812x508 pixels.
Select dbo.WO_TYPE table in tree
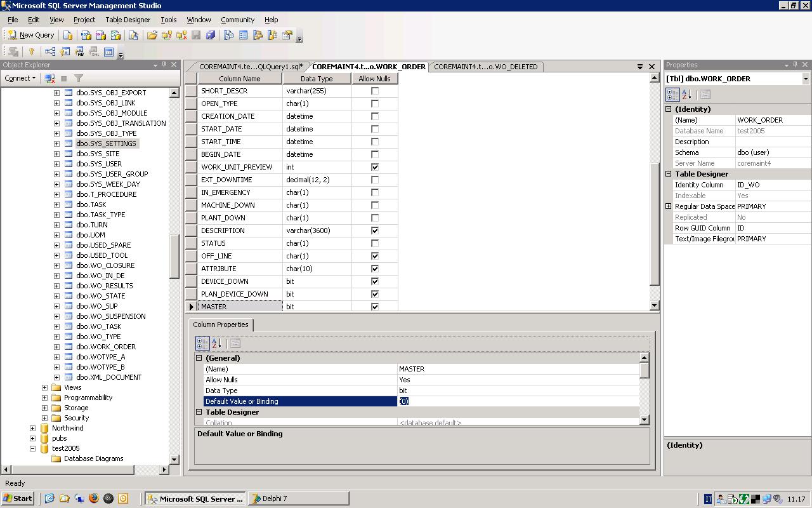click(x=98, y=337)
